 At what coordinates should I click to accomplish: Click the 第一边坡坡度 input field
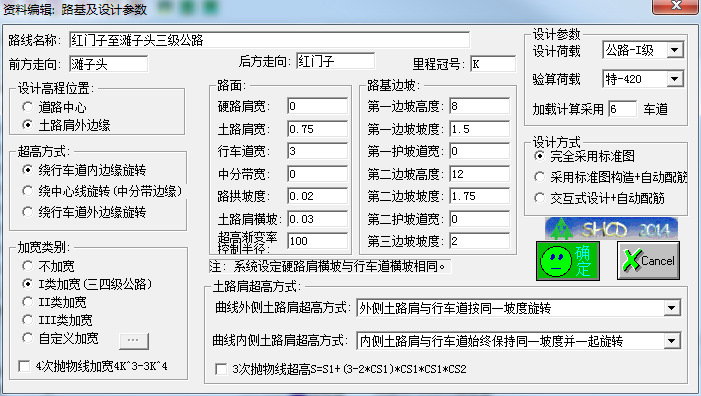click(x=479, y=129)
